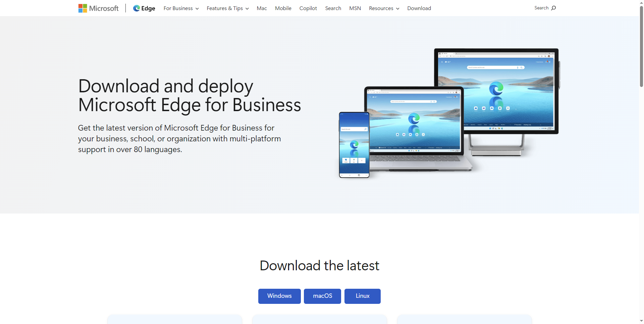Click the search magnifier icon
This screenshot has height=324, width=644.
point(553,8)
